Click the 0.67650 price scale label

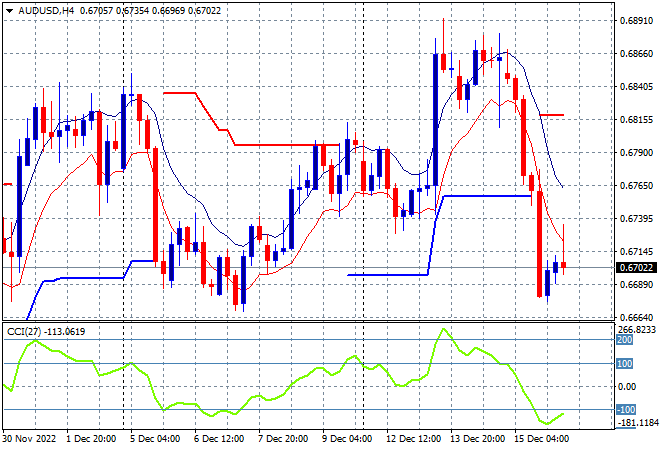tap(636, 186)
